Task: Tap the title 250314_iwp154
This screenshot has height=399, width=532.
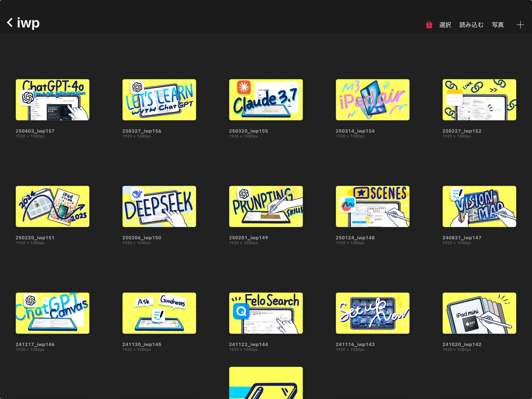Action: pos(355,131)
